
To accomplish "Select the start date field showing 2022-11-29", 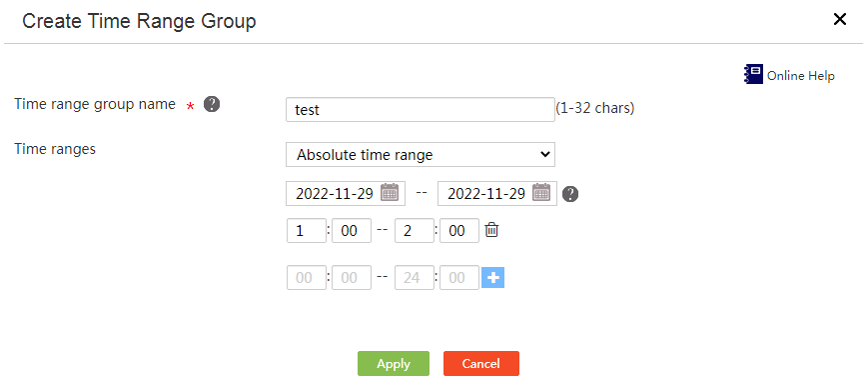I will 346,193.
